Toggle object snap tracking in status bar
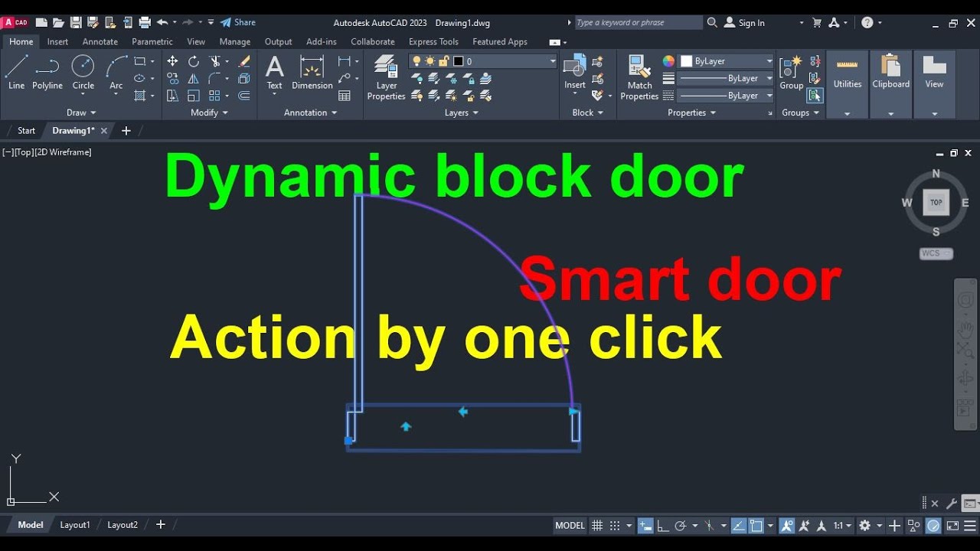980x551 pixels. (x=739, y=526)
